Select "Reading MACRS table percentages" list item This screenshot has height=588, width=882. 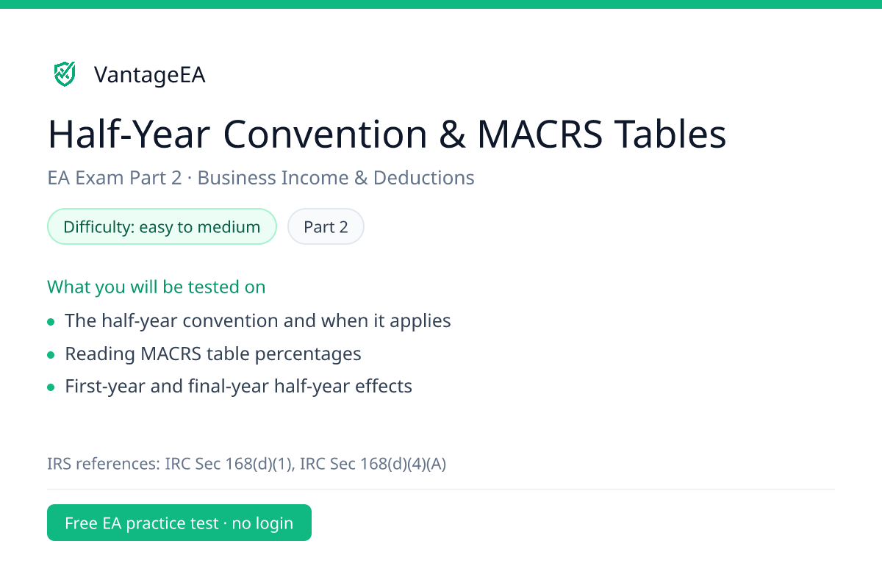[x=213, y=354]
